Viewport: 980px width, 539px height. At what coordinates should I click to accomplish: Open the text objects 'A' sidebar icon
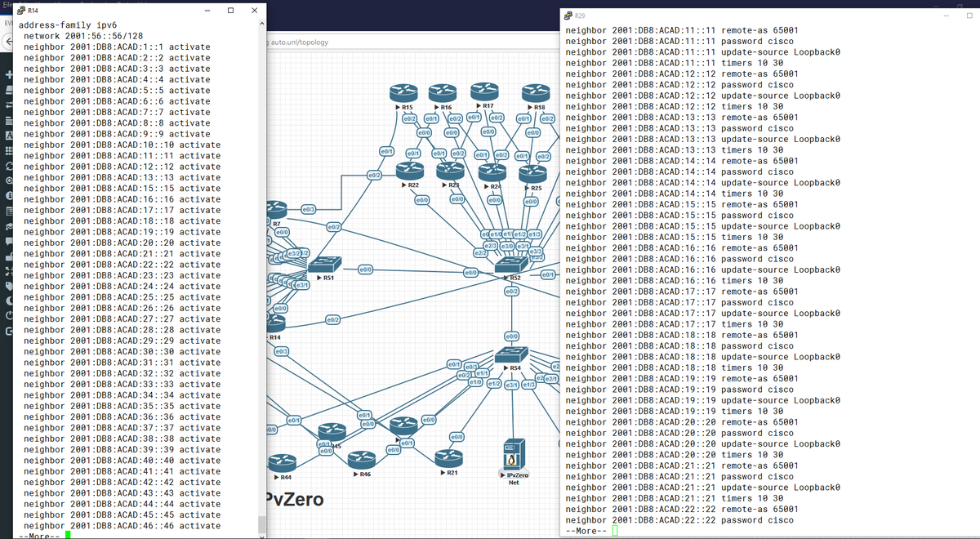click(x=7, y=135)
